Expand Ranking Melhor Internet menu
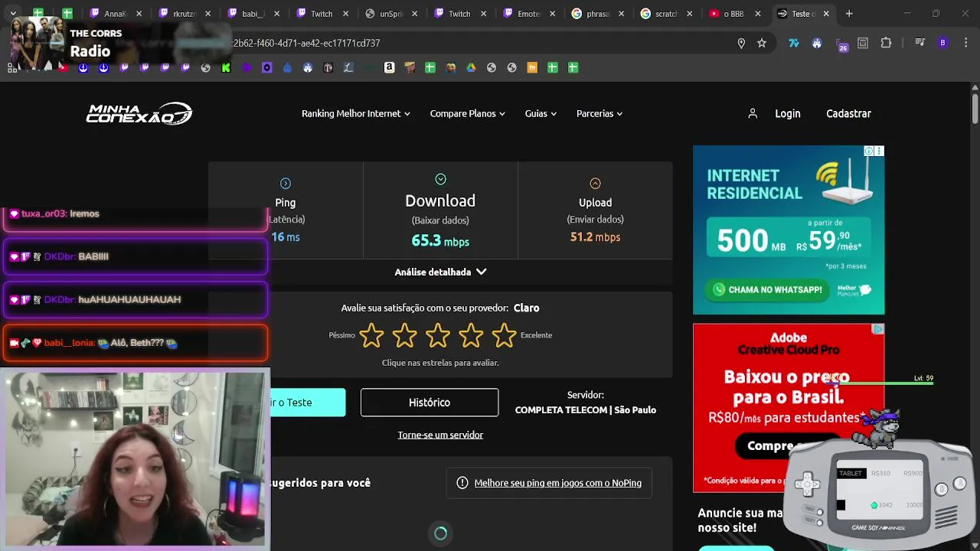Viewport: 980px width, 551px height. (x=356, y=113)
